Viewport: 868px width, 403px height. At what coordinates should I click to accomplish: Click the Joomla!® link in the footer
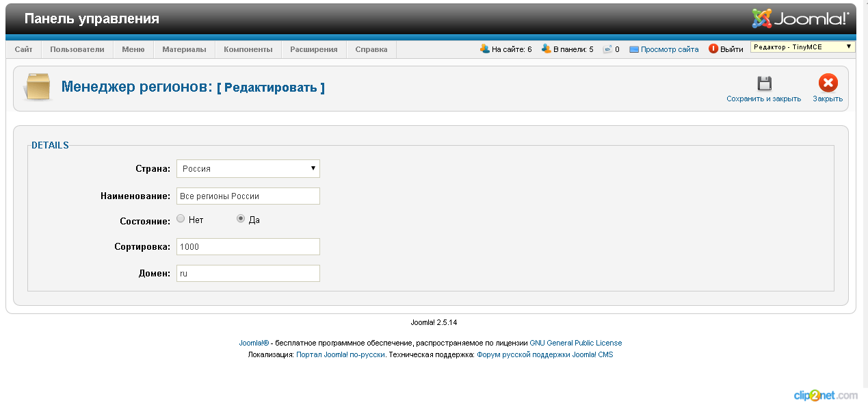point(254,343)
